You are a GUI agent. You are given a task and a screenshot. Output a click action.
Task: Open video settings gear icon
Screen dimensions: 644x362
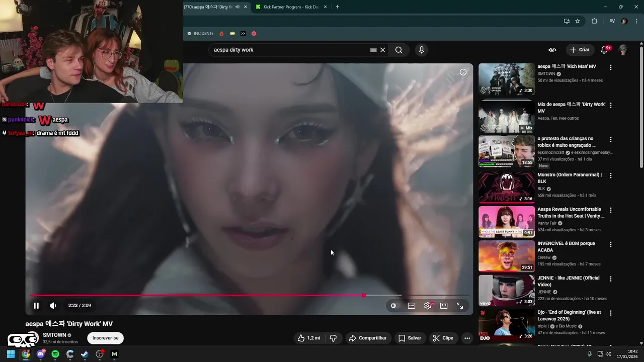pyautogui.click(x=428, y=305)
